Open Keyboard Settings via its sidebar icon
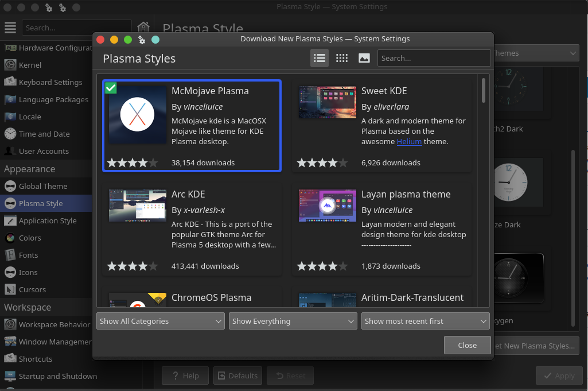588x391 pixels. pos(10,82)
